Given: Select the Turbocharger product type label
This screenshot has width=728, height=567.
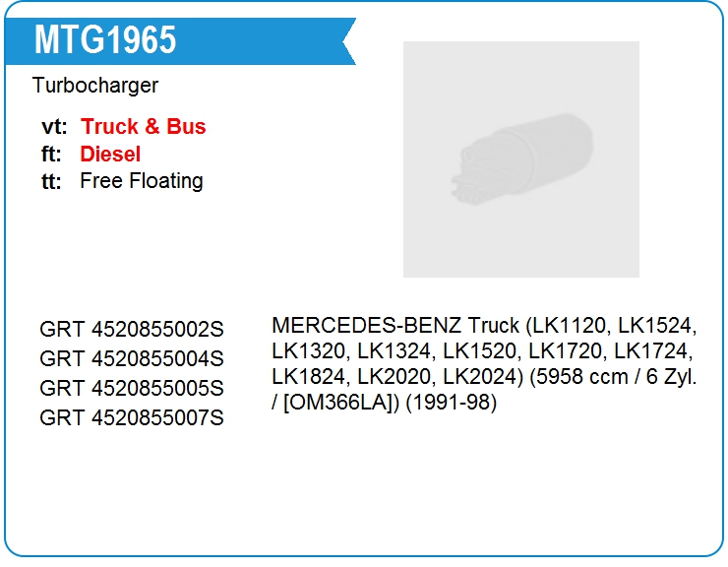Looking at the screenshot, I should 95,86.
